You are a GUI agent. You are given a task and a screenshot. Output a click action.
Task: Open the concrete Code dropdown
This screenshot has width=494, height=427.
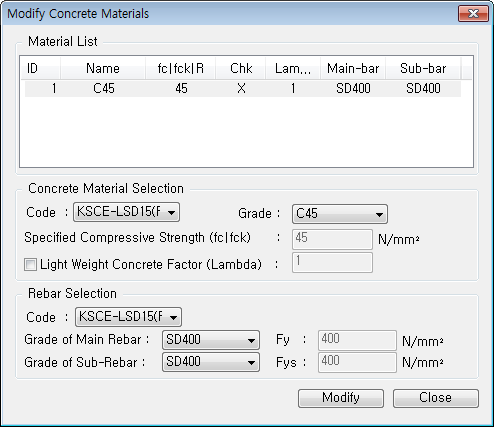coord(126,212)
